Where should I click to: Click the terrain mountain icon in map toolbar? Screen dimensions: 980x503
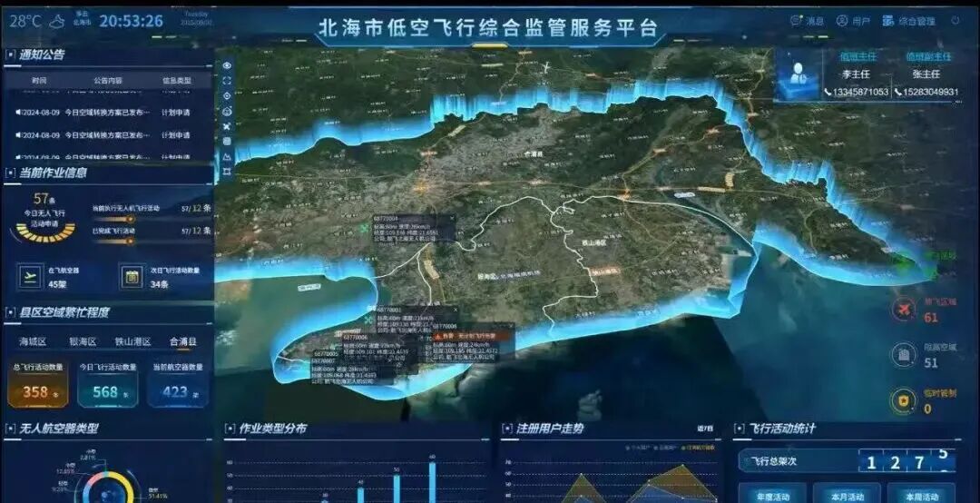click(x=227, y=156)
